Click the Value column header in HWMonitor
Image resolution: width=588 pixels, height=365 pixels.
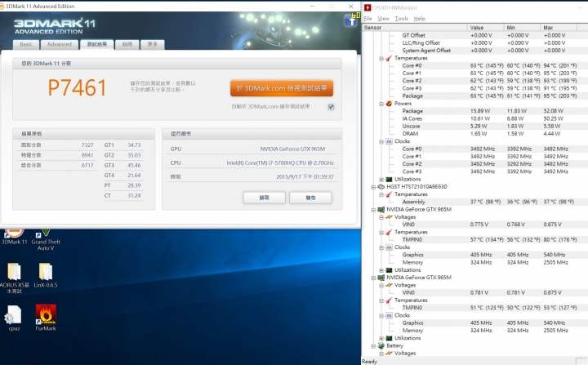pyautogui.click(x=486, y=28)
